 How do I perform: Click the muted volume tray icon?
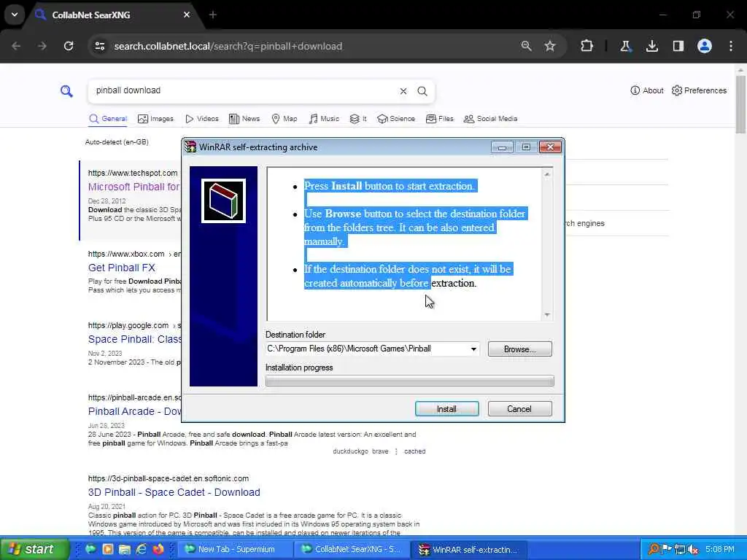click(x=693, y=549)
